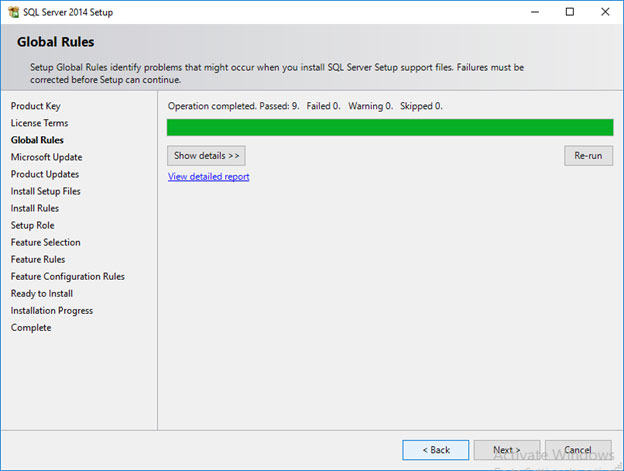Click the Re-run button
Screen dimensions: 624x471
pos(588,156)
